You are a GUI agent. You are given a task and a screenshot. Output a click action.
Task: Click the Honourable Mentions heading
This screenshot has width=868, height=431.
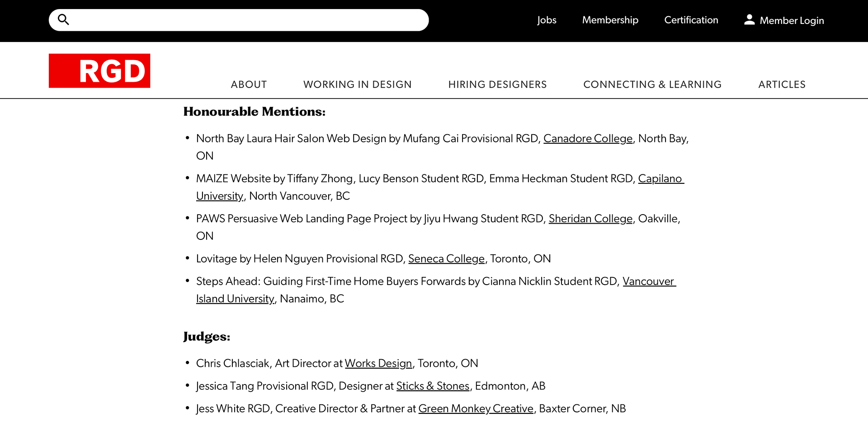coord(255,112)
